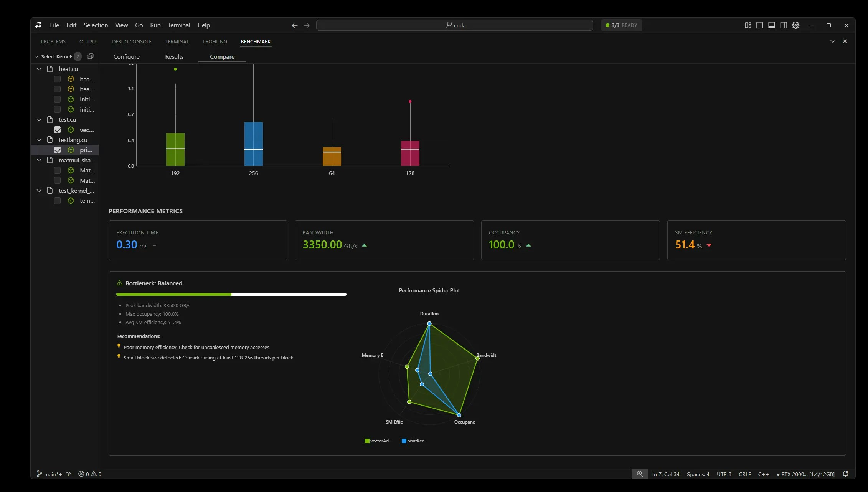Switch to the Results tab

(174, 56)
